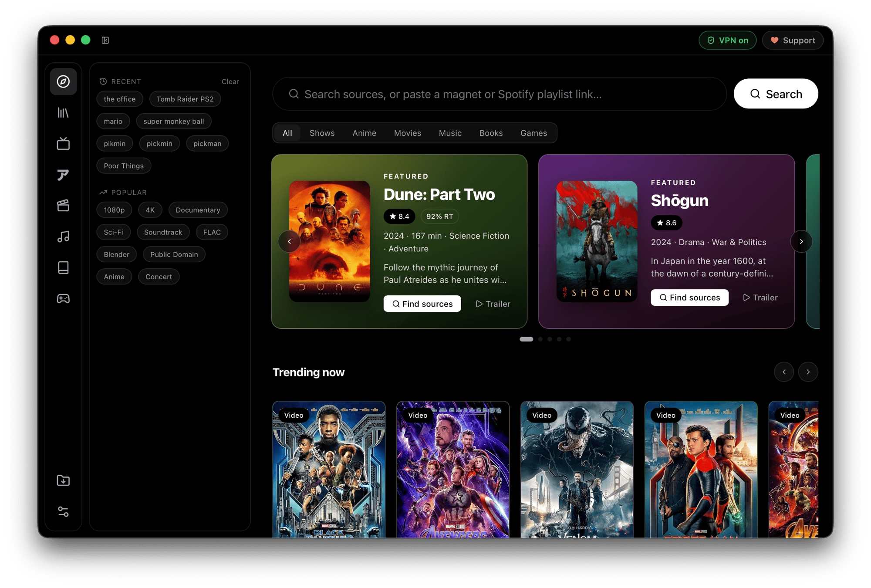Go to previous featured carousel slide

tap(289, 241)
